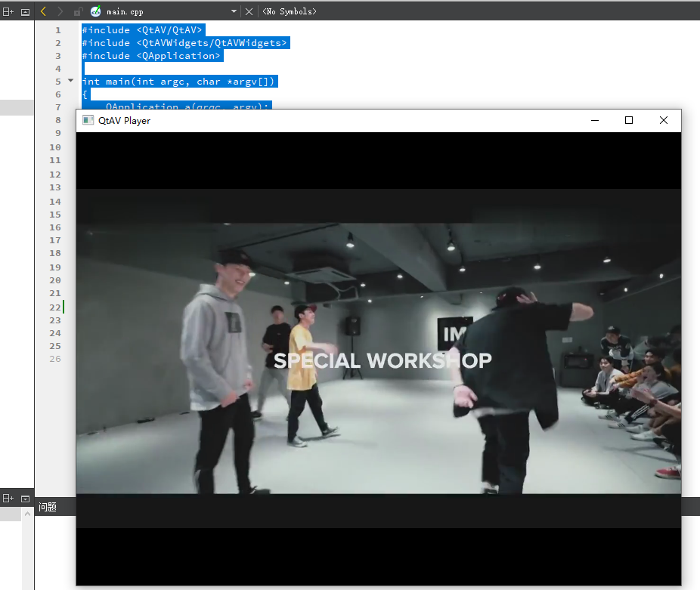Click the QtAV Player window icon
This screenshot has width=700, height=590.
tap(88, 121)
